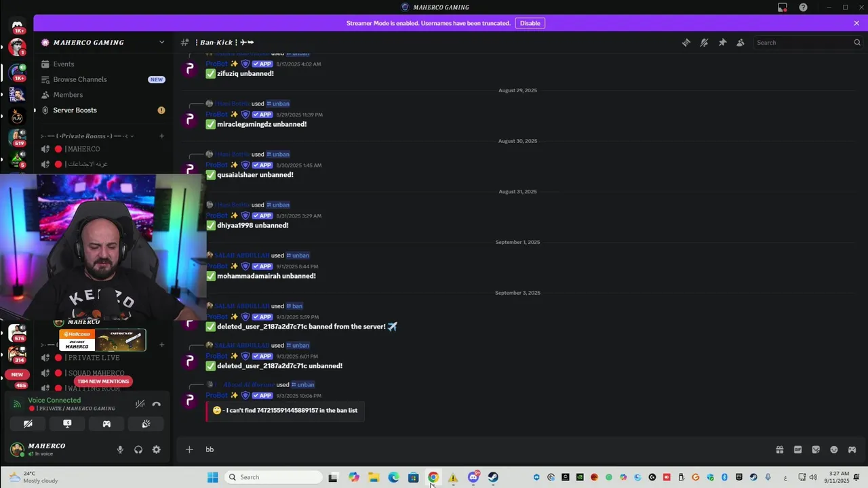Start an activity with the gamepad button
This screenshot has width=868, height=488.
click(x=106, y=424)
